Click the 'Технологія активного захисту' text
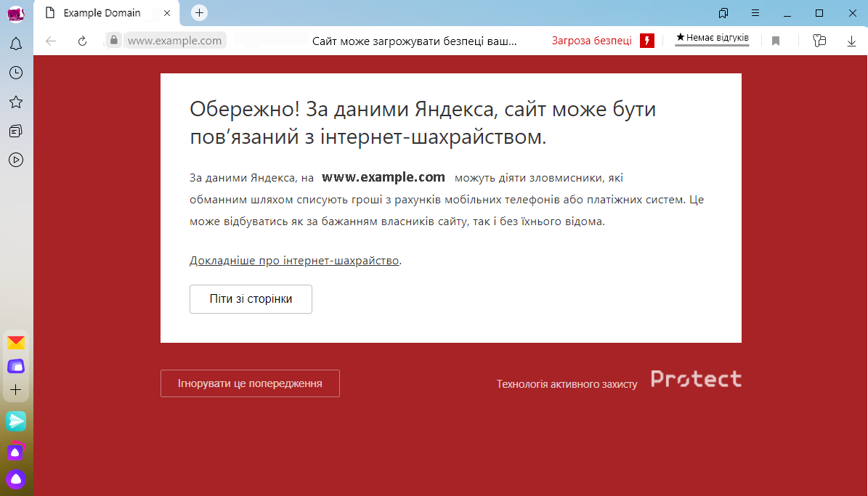 567,383
